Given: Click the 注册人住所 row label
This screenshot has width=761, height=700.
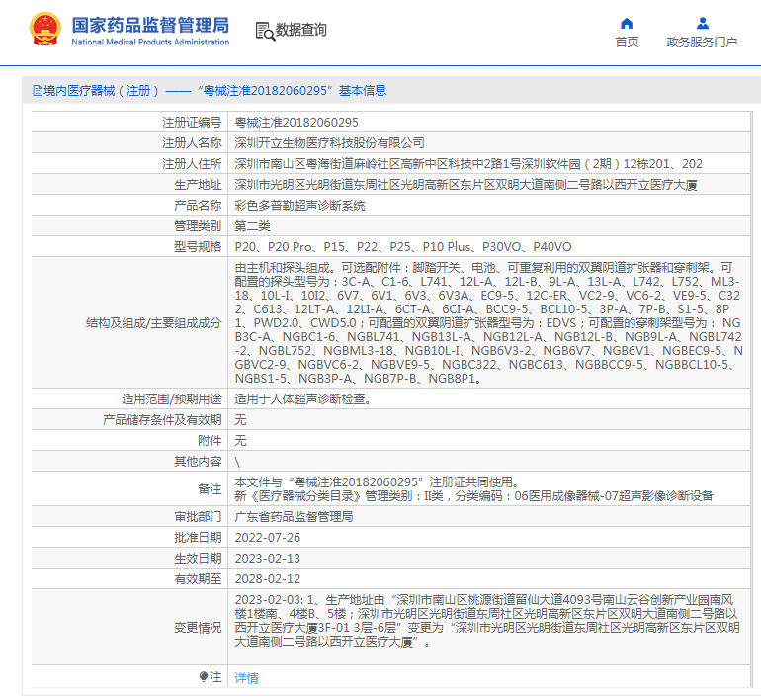Looking at the screenshot, I should click(x=192, y=164).
